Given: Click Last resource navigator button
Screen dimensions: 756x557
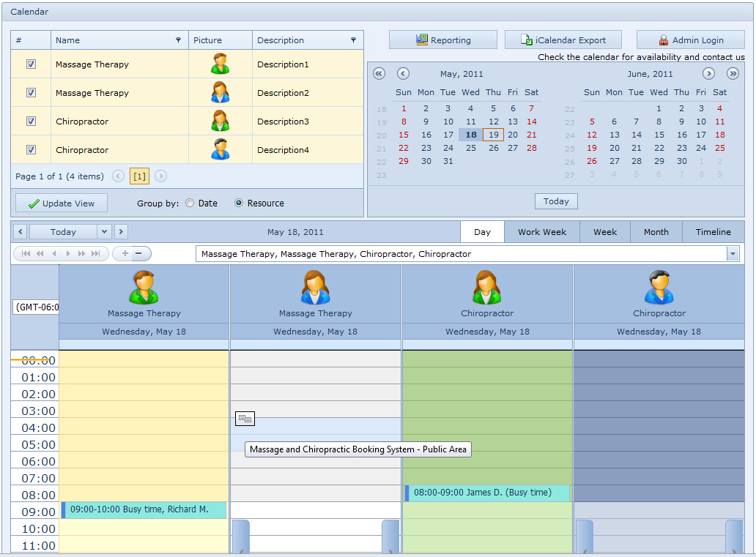Looking at the screenshot, I should (x=96, y=253).
